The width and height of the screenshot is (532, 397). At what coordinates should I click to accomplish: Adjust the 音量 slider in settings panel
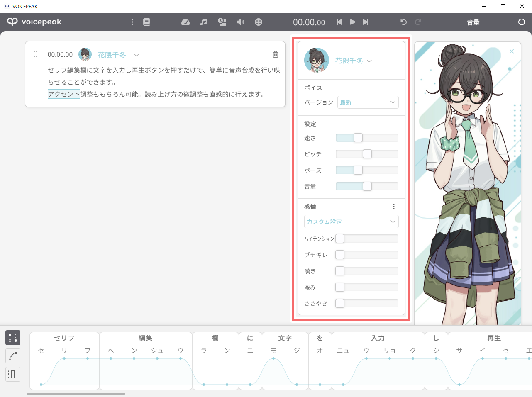pyautogui.click(x=367, y=186)
